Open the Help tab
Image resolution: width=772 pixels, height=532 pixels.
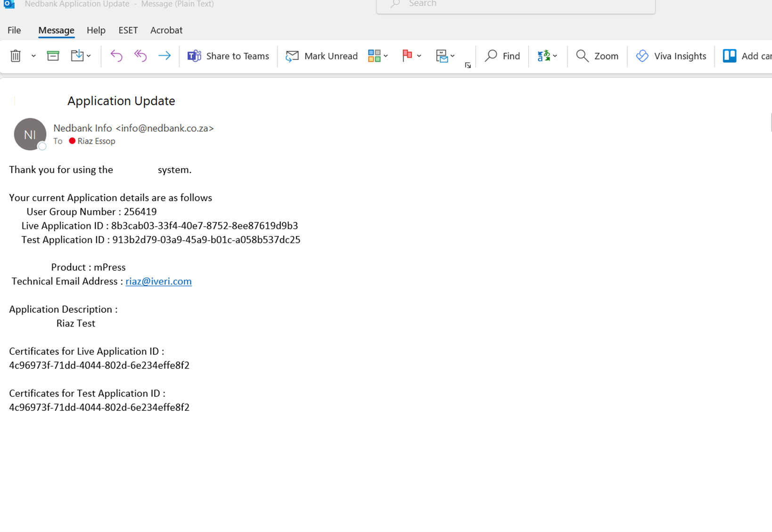tap(96, 30)
